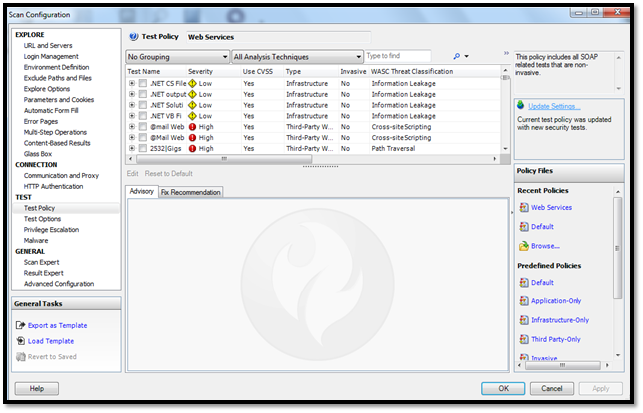Tick the first @mail Web test checkbox

tap(143, 127)
